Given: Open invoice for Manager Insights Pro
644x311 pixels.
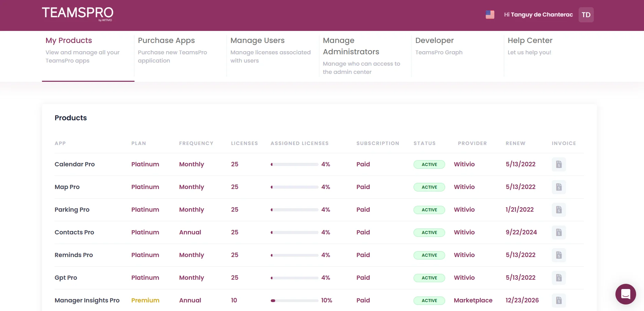Looking at the screenshot, I should [x=559, y=300].
